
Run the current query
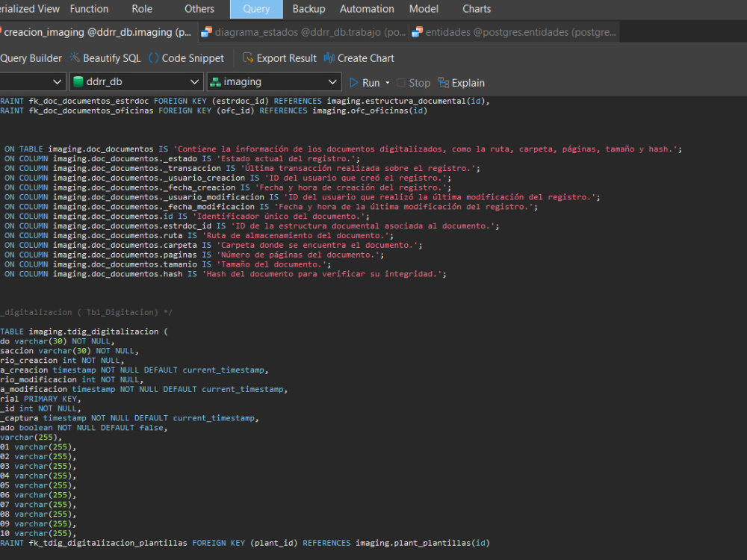[371, 83]
